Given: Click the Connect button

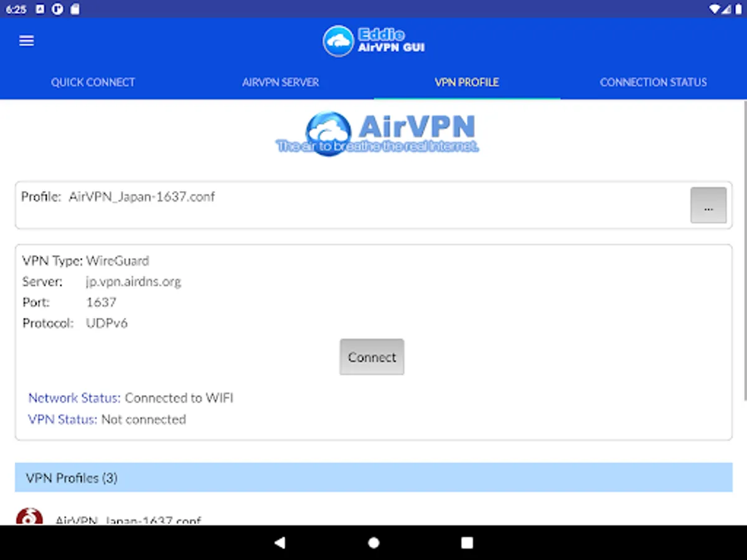Looking at the screenshot, I should tap(372, 357).
